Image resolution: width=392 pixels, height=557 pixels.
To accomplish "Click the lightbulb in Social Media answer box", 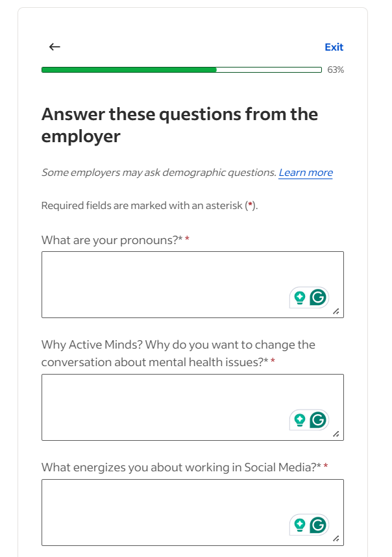I will [x=300, y=525].
